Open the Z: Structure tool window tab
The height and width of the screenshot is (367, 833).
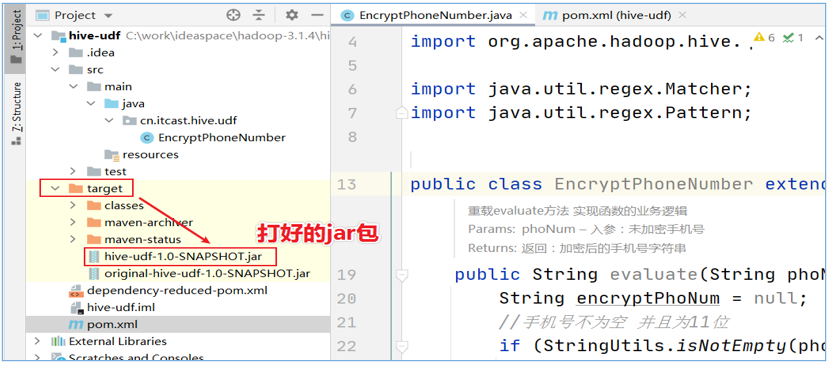pos(16,114)
